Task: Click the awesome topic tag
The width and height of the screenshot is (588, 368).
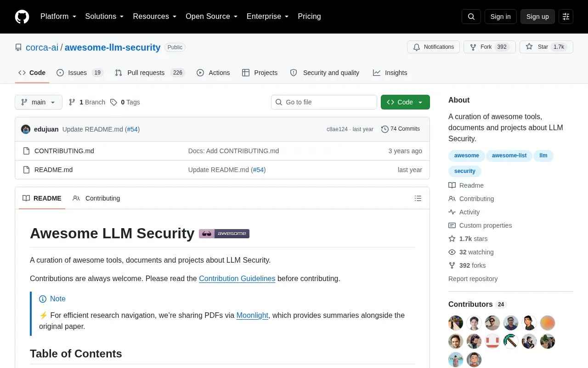Action: click(467, 155)
